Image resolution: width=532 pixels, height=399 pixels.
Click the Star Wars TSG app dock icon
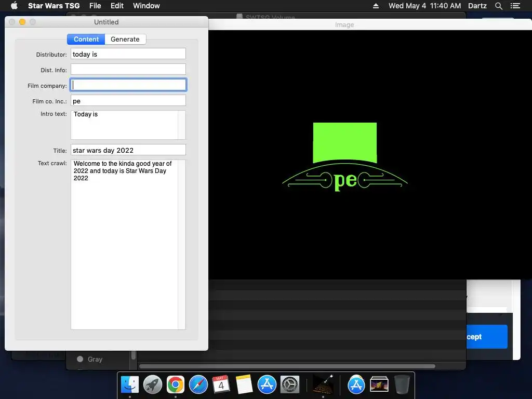(323, 385)
